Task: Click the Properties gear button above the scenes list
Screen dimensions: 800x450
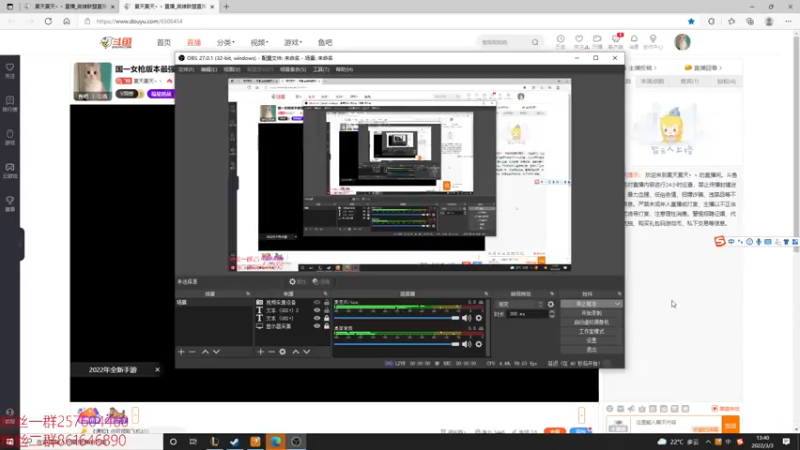Action: tap(297, 282)
